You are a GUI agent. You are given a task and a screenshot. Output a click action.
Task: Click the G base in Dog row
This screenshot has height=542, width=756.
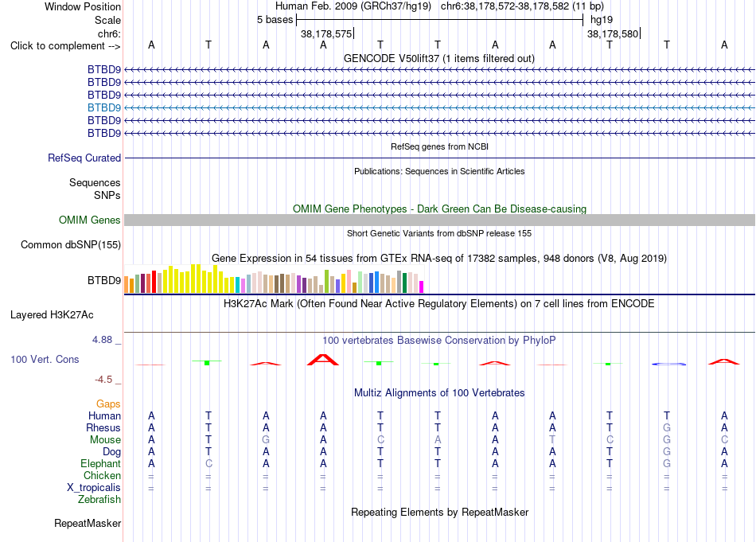[x=667, y=452]
